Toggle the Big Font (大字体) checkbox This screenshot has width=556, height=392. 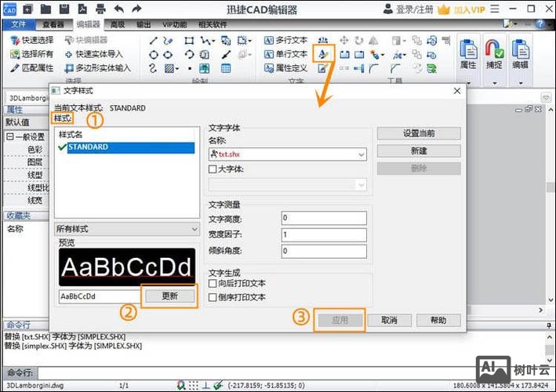213,169
